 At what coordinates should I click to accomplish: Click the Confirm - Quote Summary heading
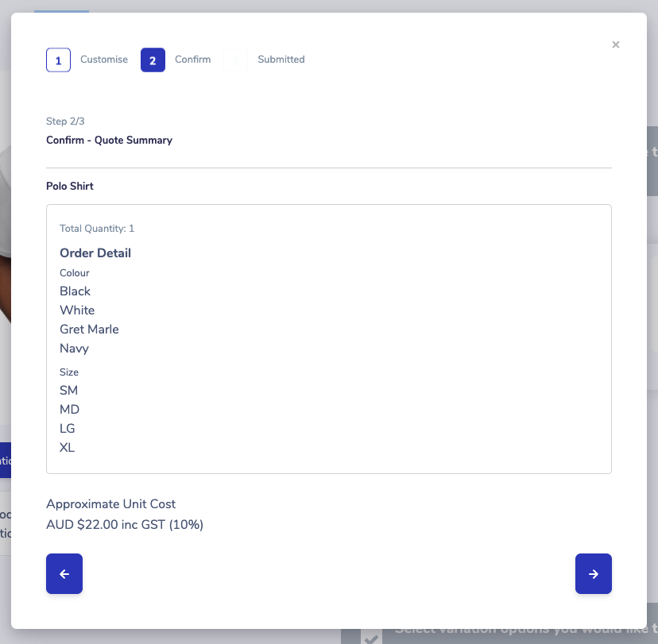coord(109,141)
